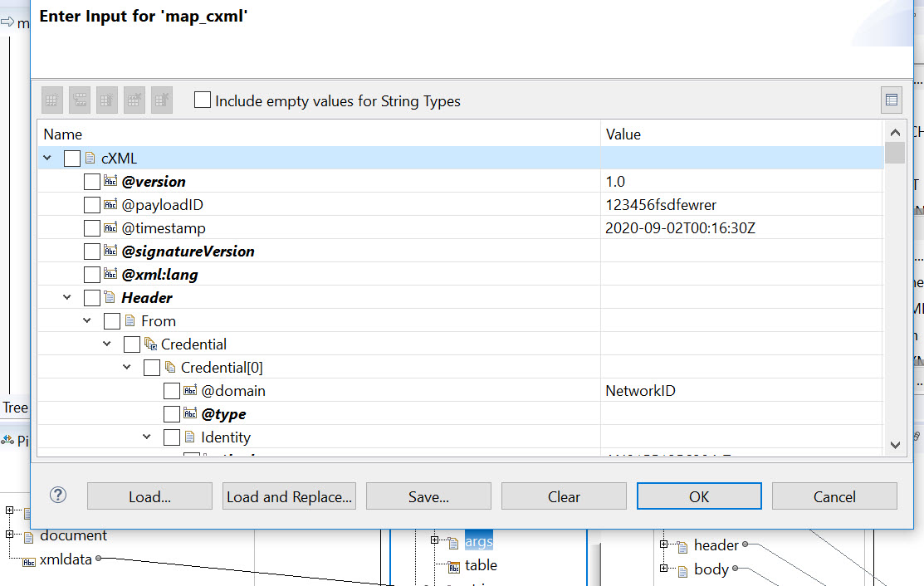Screen dimensions: 924x586
Task: Check the @domain field checkbox
Action: (172, 391)
